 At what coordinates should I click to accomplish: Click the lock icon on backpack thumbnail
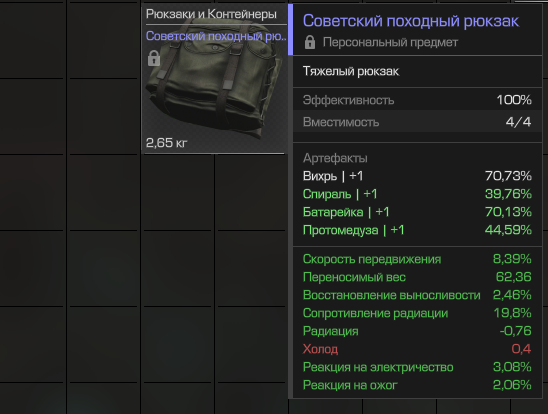[x=154, y=58]
